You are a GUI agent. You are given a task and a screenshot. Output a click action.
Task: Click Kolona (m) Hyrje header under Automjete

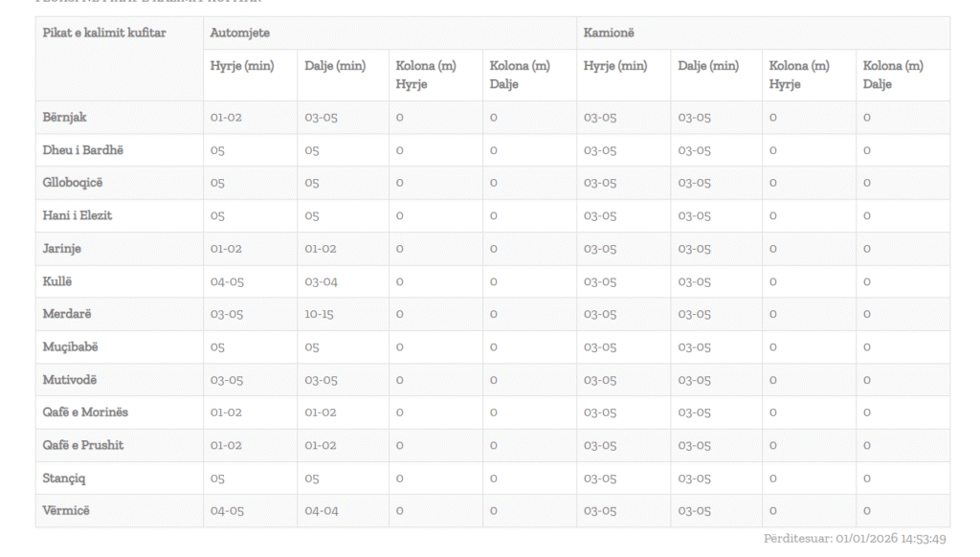426,75
